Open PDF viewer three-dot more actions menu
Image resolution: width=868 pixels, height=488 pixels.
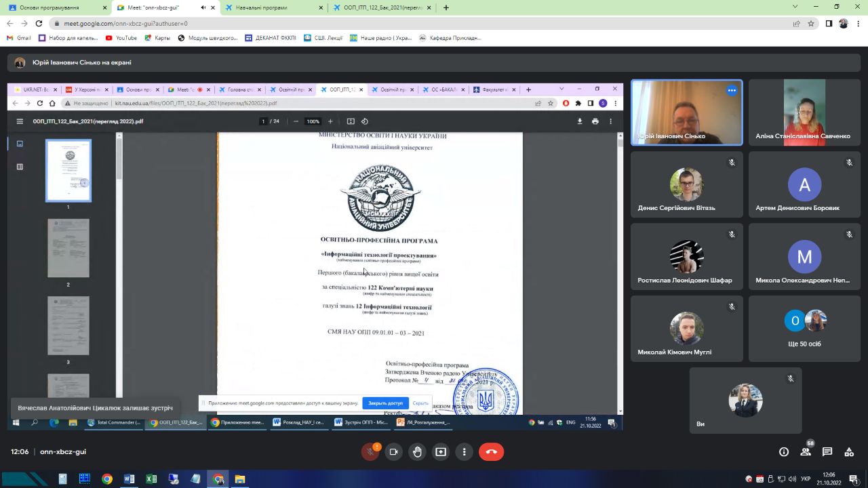pos(610,121)
